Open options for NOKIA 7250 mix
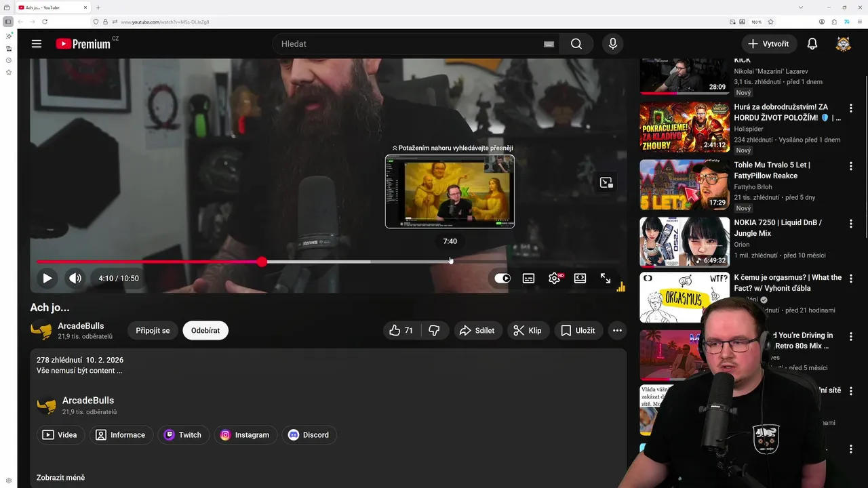Viewport: 868px width, 488px height. (851, 224)
